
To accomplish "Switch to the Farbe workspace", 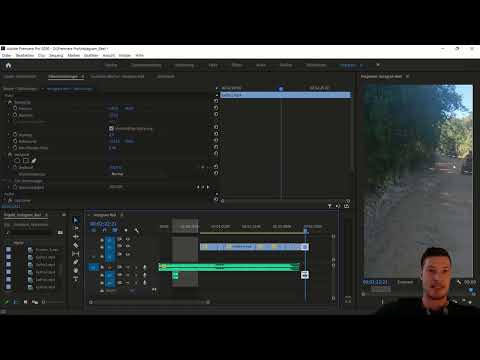I will point(213,65).
